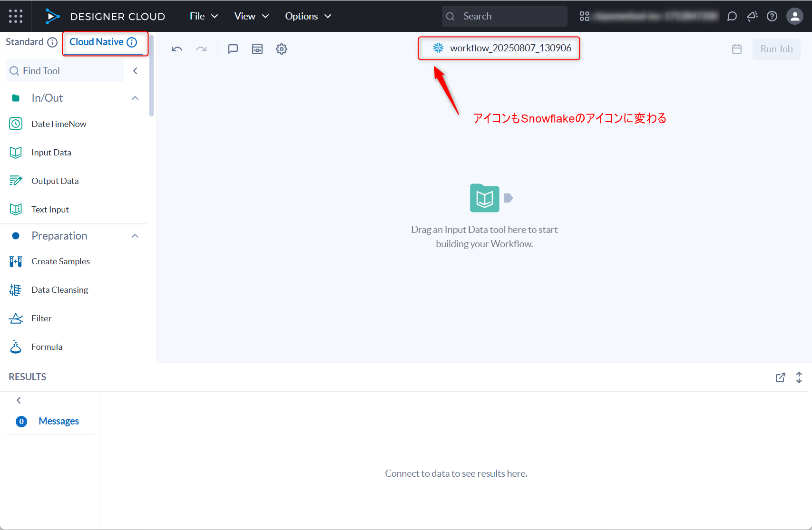Open announcements megaphone icon
Screen dimensions: 812x530
click(752, 16)
